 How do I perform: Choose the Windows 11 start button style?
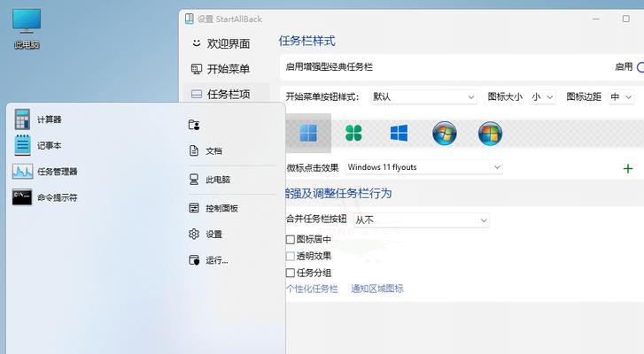tap(308, 134)
